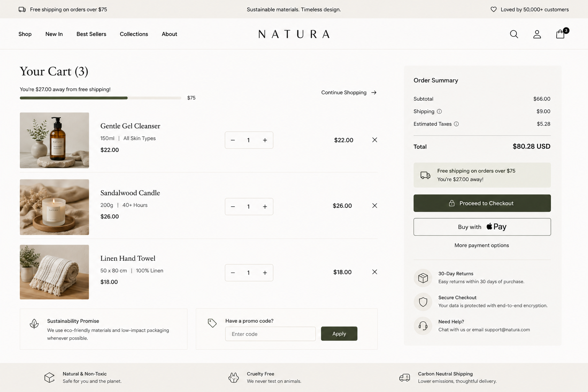
Task: Click the truck icon in top banner
Action: [22, 9]
